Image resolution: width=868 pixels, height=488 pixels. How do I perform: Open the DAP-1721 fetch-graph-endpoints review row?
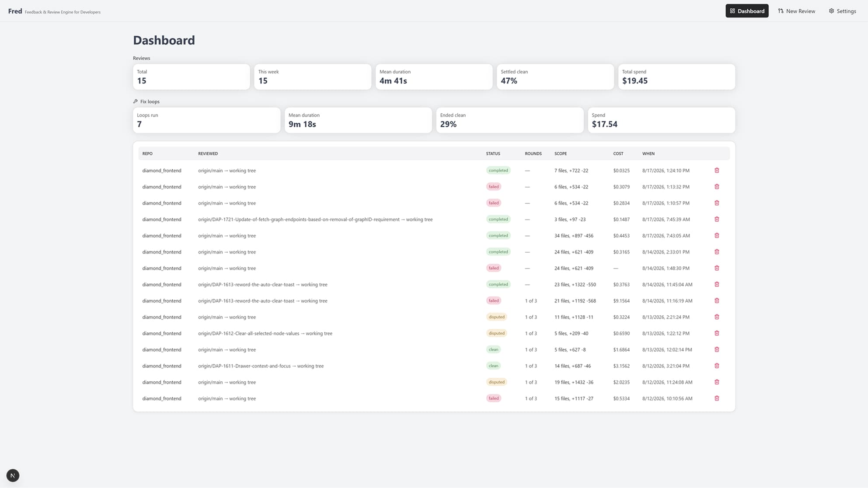[434, 220]
